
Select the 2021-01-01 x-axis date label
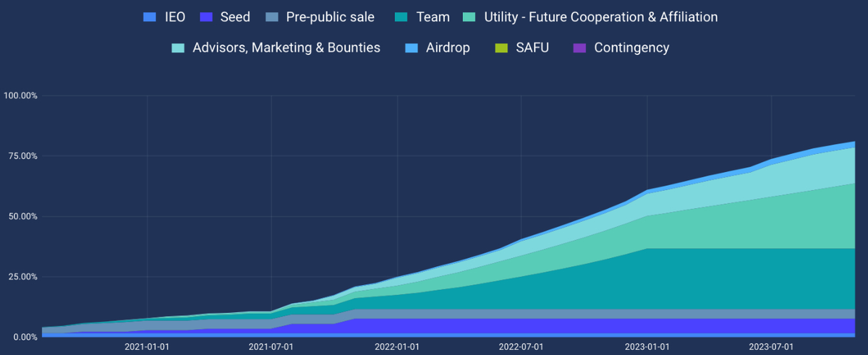click(148, 347)
